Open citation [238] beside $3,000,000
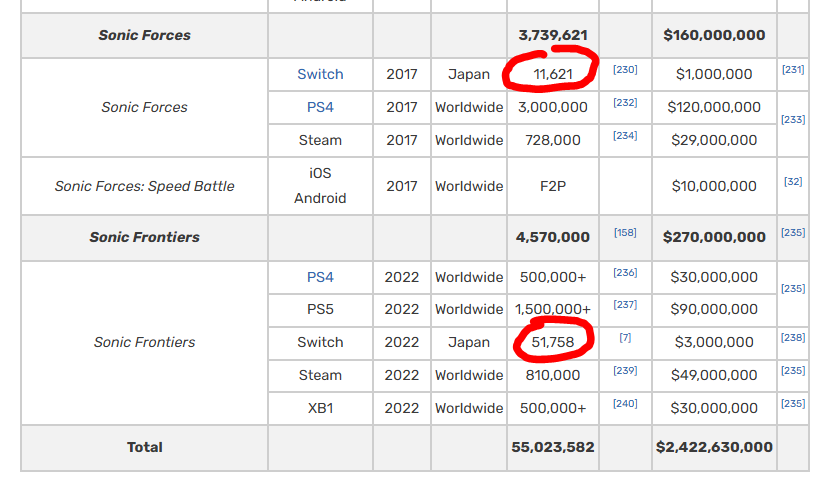817x478 pixels. coord(793,338)
